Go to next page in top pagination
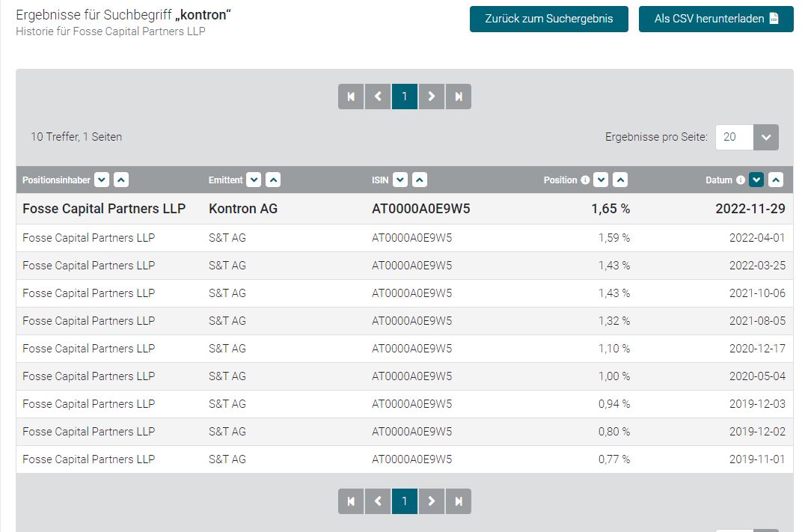The image size is (805, 532). pos(431,97)
